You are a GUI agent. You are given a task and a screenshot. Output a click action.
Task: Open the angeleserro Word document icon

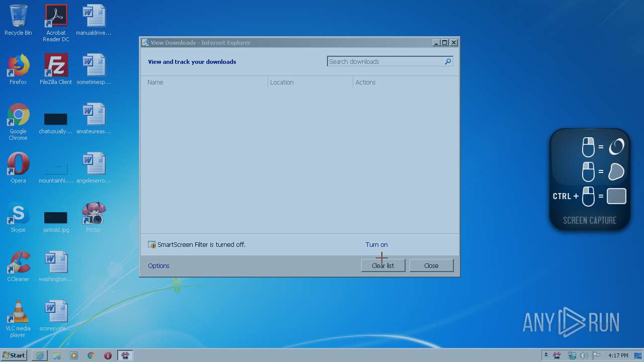pos(94,168)
